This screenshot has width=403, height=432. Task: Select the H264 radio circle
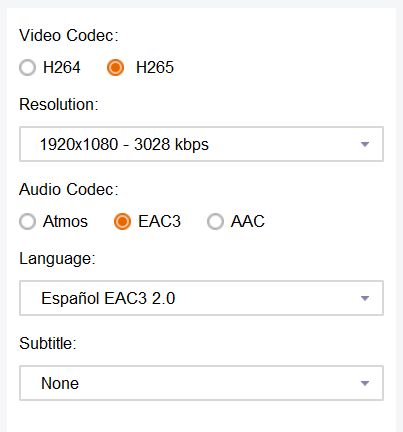tap(27, 68)
